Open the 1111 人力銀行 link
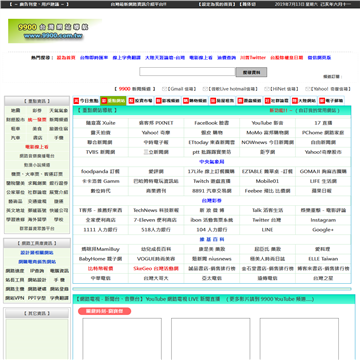This screenshot has height=360, width=360. point(101,230)
